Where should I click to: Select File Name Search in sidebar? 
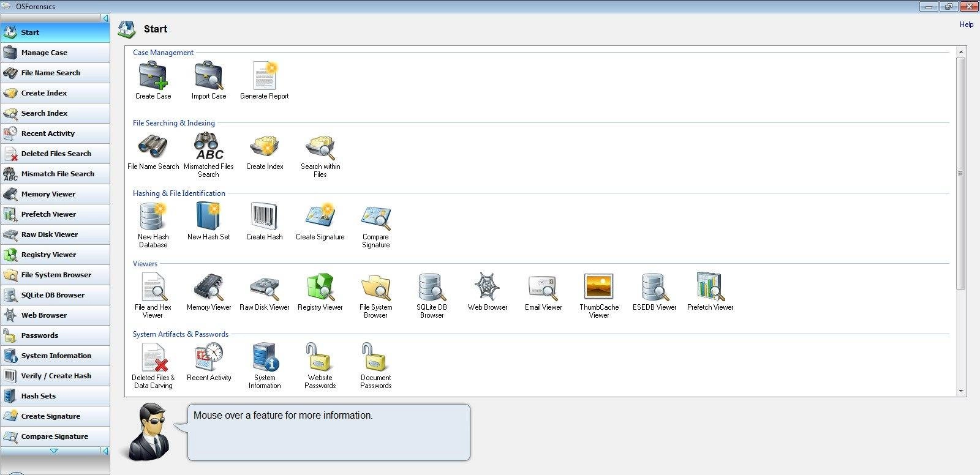coord(55,73)
